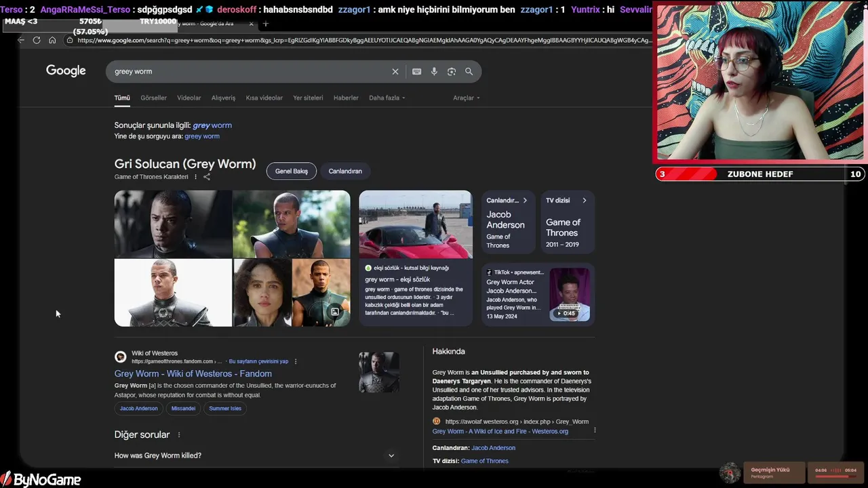The width and height of the screenshot is (868, 488).
Task: Open 'Grey Worm - Wiki of Westeros - Fandom' result
Action: (x=193, y=373)
